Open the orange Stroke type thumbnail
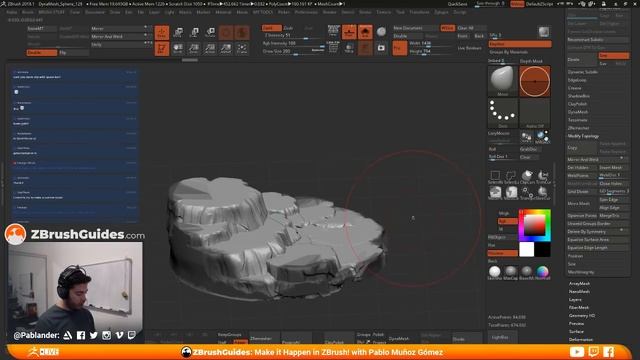Screen dimensions: 640x360 point(535,81)
